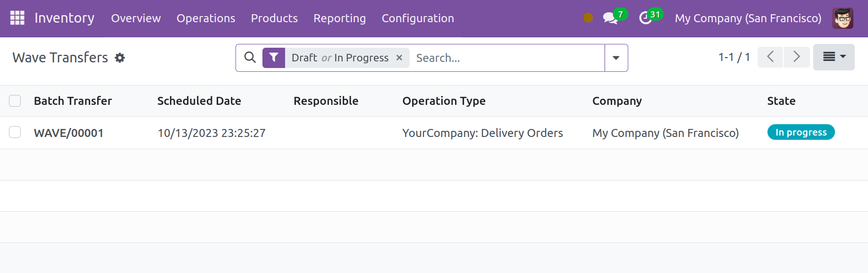Click the Wave Transfers settings gear

tap(120, 58)
